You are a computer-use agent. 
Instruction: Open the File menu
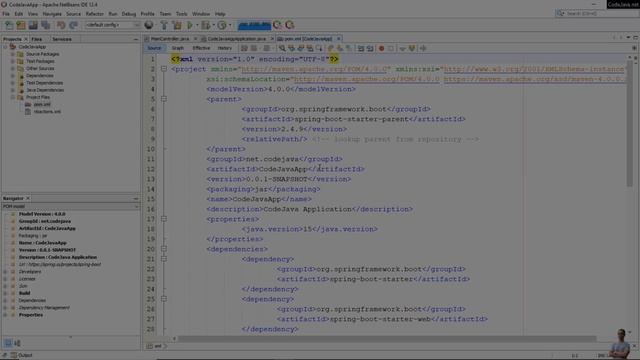(x=6, y=14)
